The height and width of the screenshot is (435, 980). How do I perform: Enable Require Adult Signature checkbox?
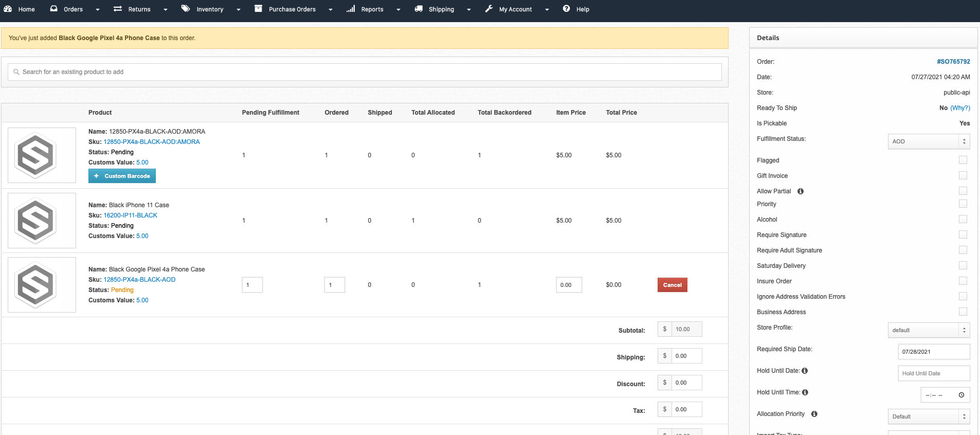pos(963,250)
